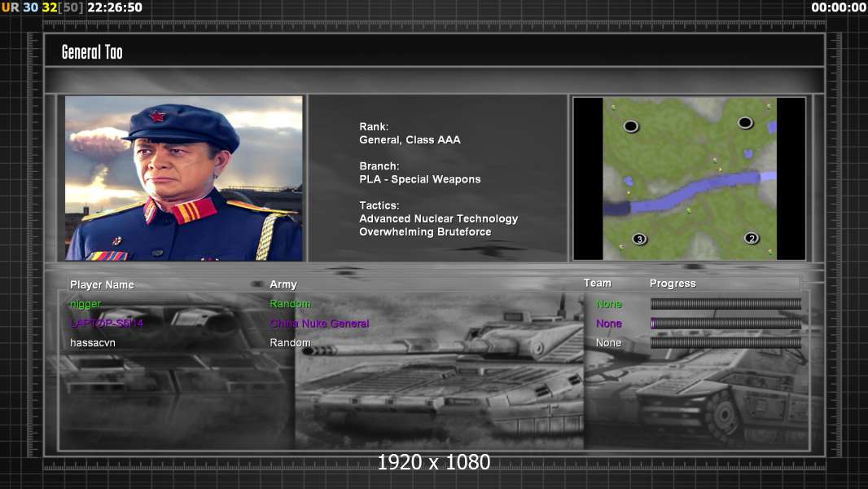Click the '[50]' overlay value
This screenshot has height=489, width=868.
[71, 7]
